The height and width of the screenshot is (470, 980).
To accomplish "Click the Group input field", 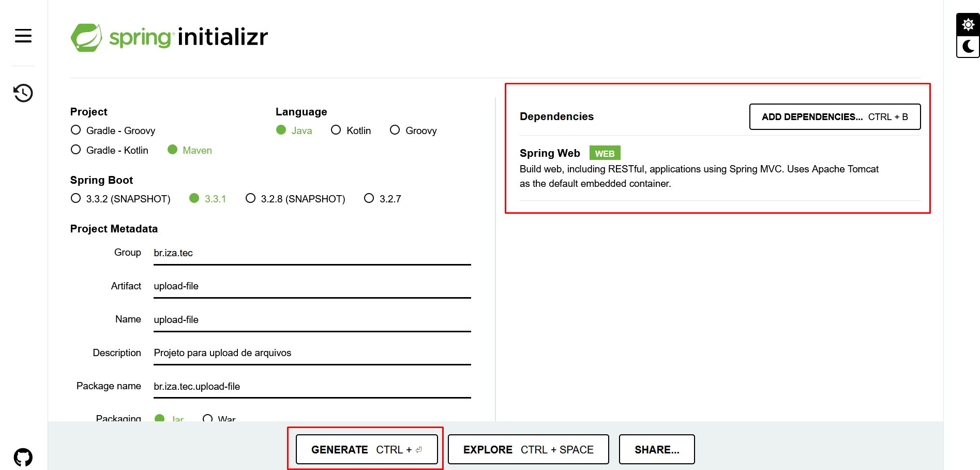I will [312, 253].
